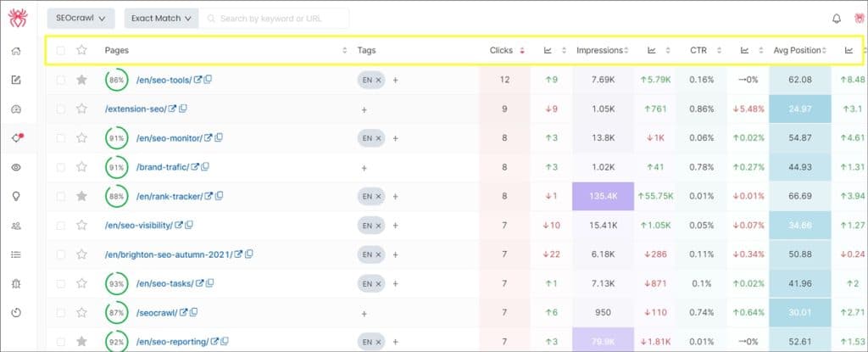
Task: Remove EN tag from /en/seo-tools/
Action: tap(379, 80)
